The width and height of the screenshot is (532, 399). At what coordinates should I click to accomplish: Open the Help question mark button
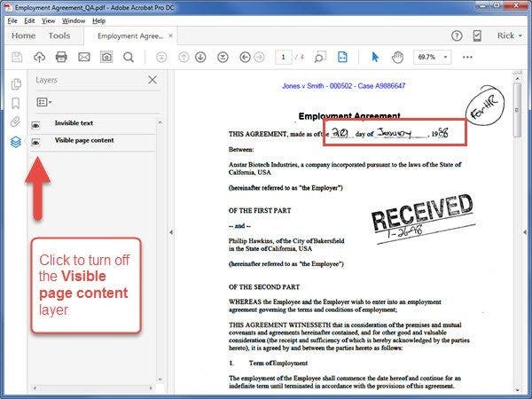[457, 35]
